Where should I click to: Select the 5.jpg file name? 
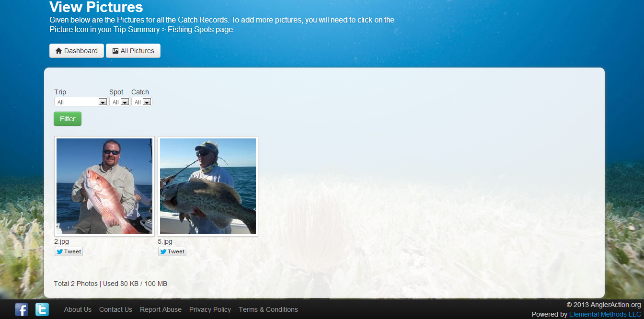coord(165,241)
